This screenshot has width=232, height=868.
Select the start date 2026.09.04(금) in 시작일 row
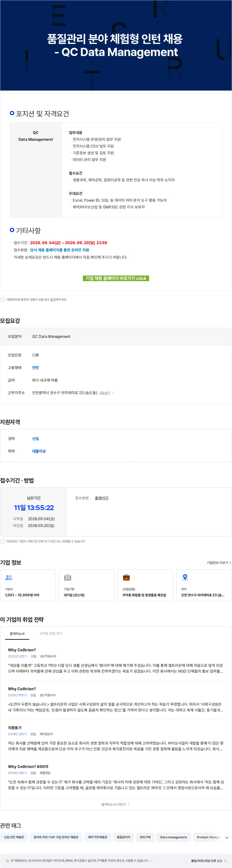click(41, 519)
